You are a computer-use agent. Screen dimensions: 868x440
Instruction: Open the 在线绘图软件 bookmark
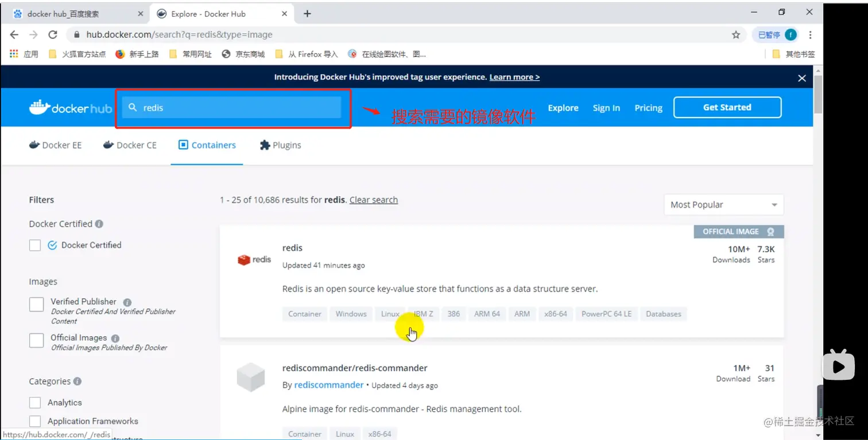click(387, 54)
